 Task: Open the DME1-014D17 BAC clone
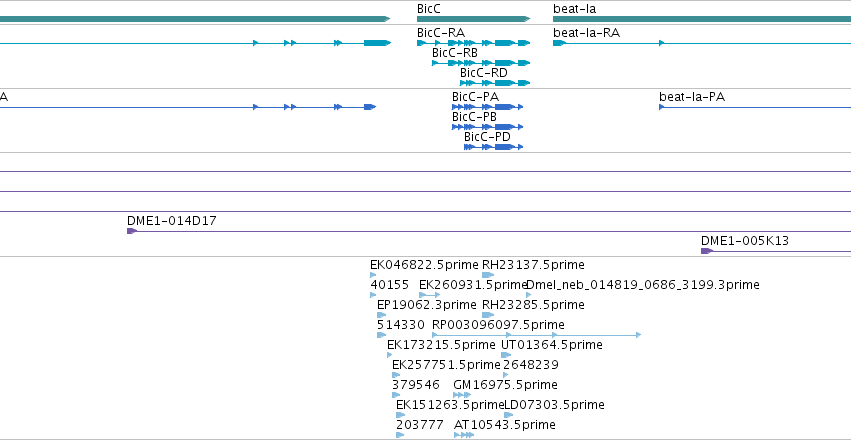[489, 231]
